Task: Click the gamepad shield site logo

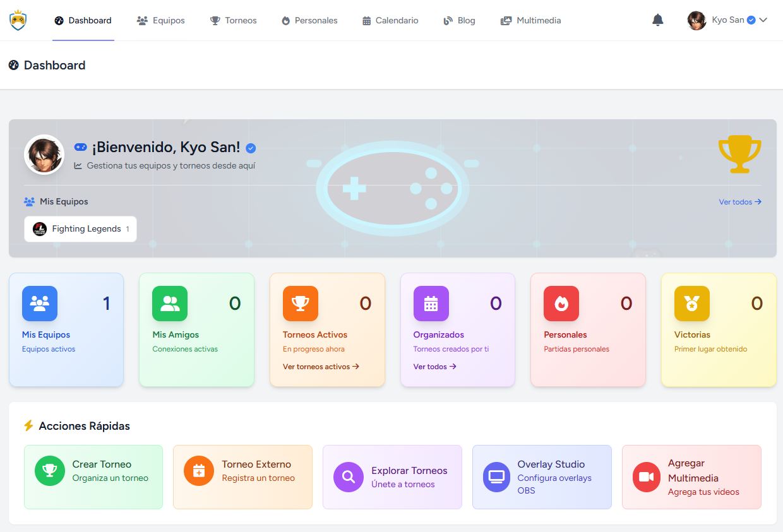Action: 18,20
